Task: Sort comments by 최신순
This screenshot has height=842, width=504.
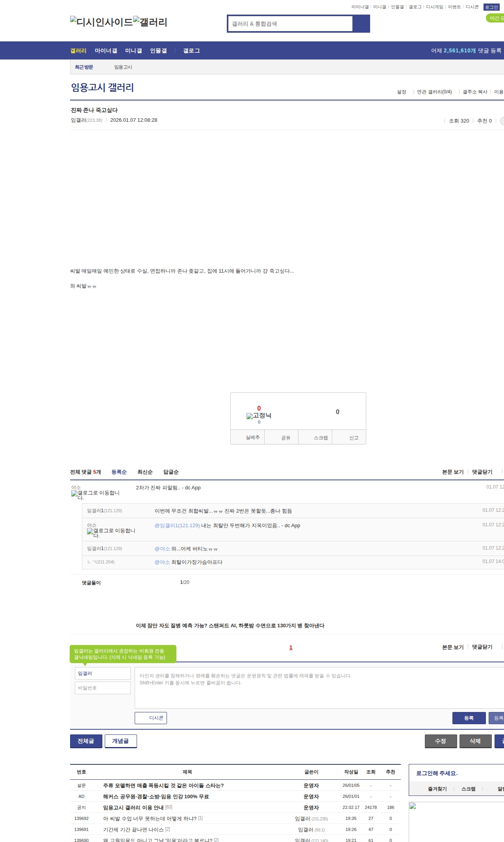Action: click(x=145, y=472)
